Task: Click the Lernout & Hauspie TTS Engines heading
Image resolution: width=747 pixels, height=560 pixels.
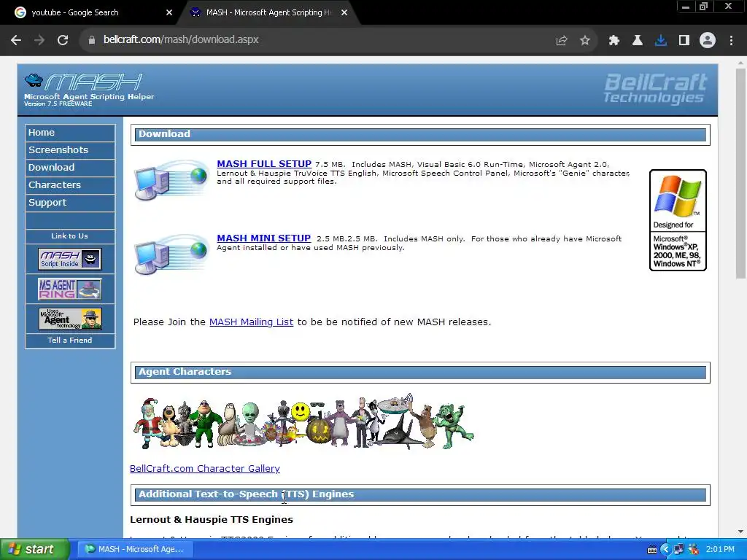Action: 212,520
